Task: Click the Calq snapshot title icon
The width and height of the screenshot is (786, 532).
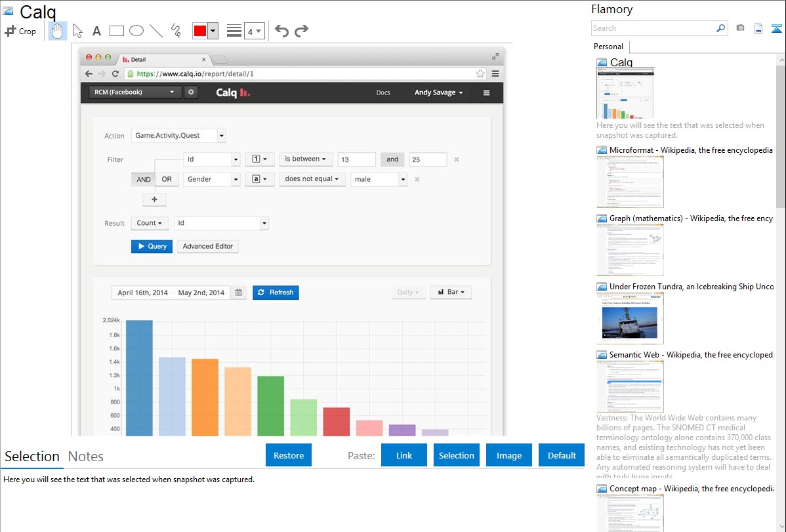Action: [x=8, y=11]
